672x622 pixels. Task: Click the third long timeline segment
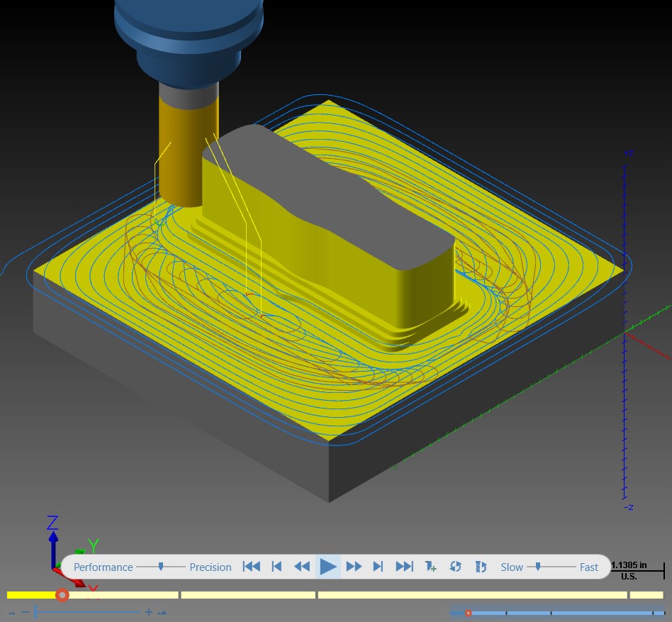point(472,595)
